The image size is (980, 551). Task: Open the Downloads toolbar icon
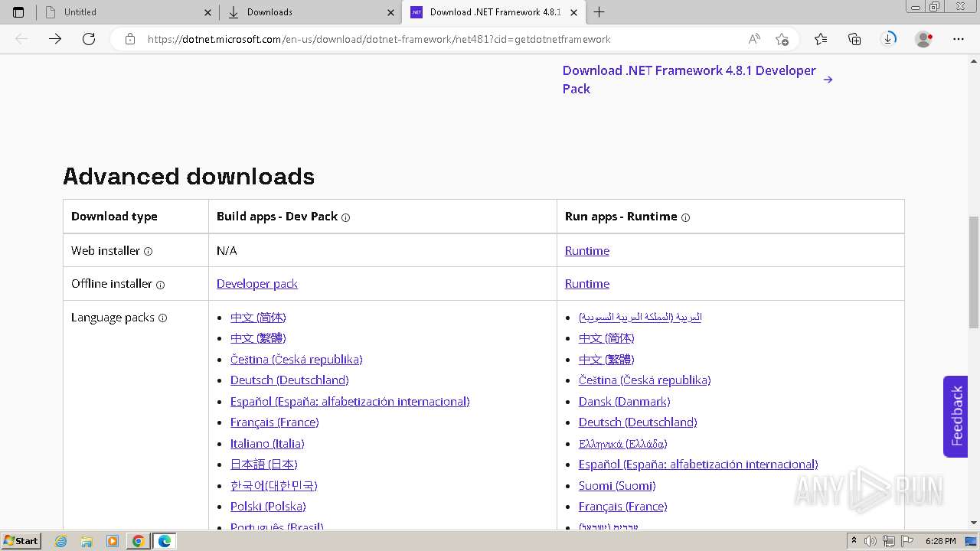pos(888,39)
